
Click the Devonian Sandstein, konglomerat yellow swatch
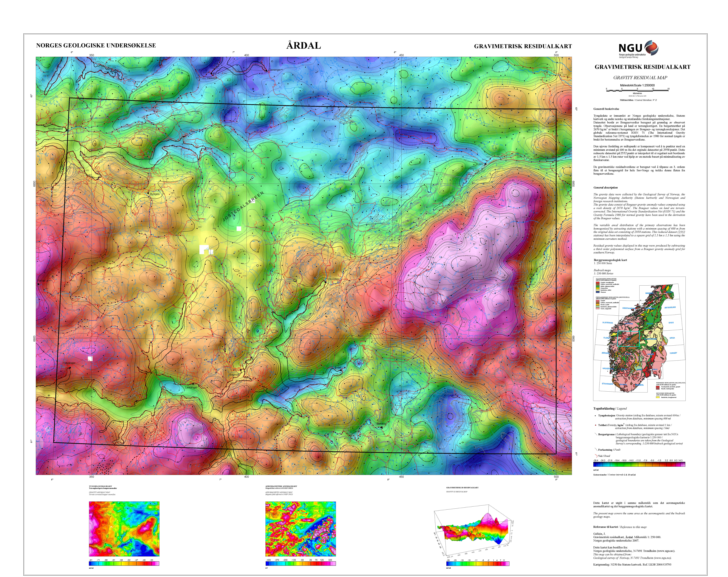[x=658, y=397]
